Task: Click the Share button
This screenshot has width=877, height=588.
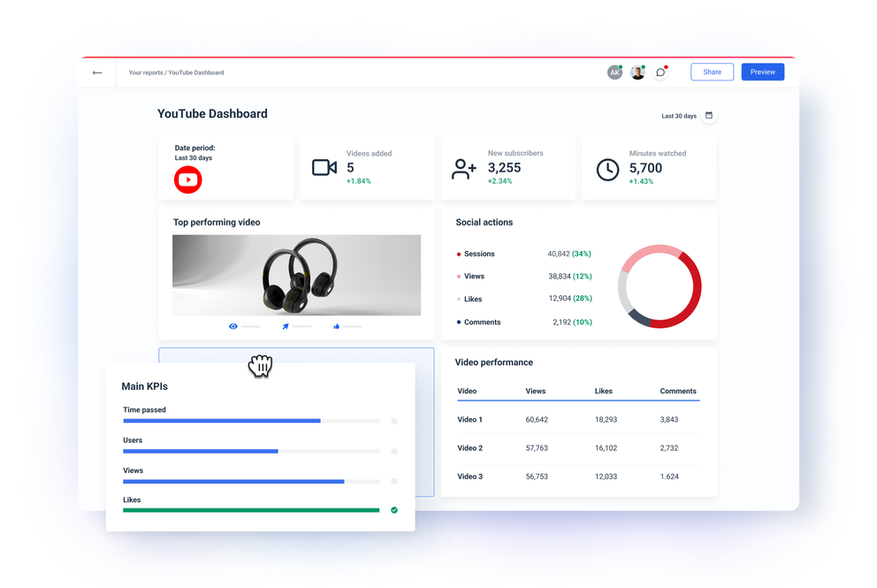Action: [x=712, y=72]
